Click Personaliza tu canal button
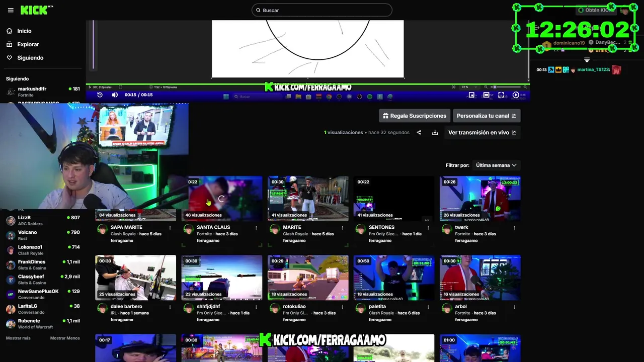 point(487,116)
